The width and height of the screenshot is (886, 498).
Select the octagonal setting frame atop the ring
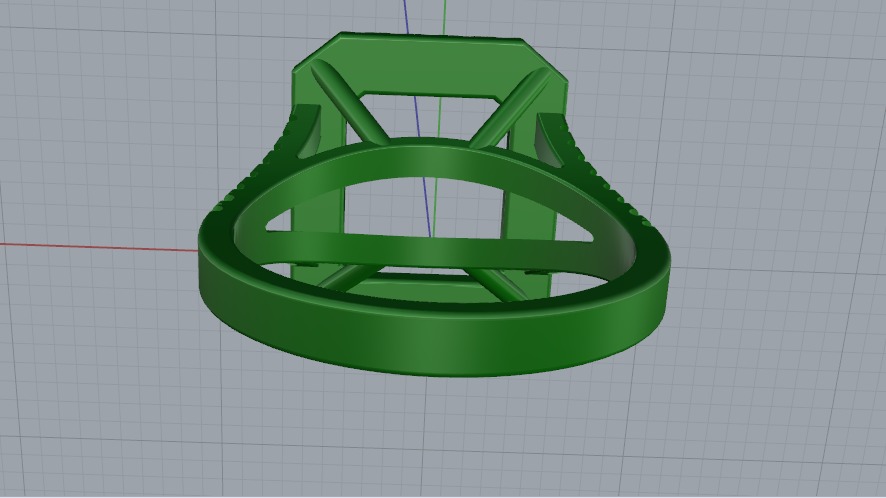point(429,67)
